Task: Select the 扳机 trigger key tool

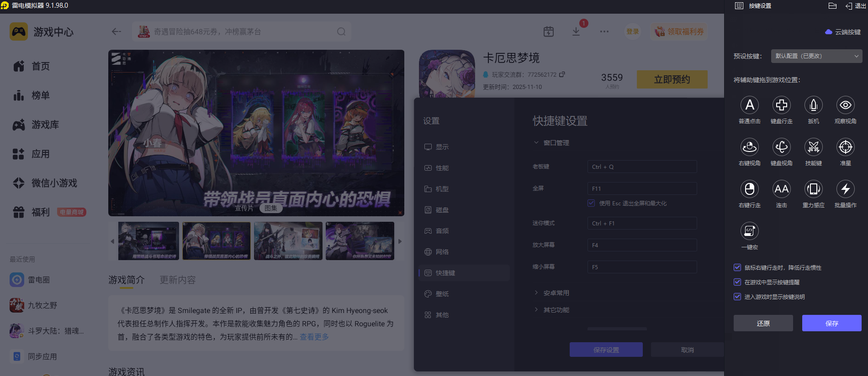Action: coord(814,105)
